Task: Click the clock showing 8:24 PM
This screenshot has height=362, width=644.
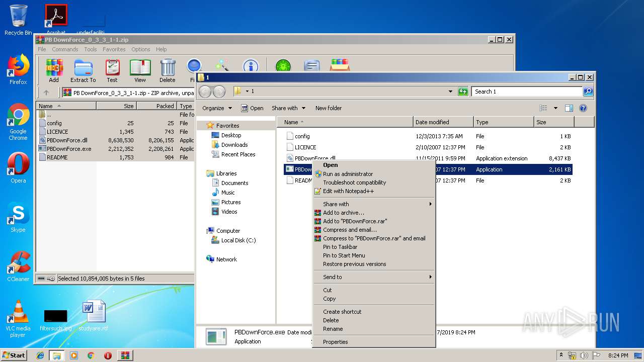Action: point(618,355)
